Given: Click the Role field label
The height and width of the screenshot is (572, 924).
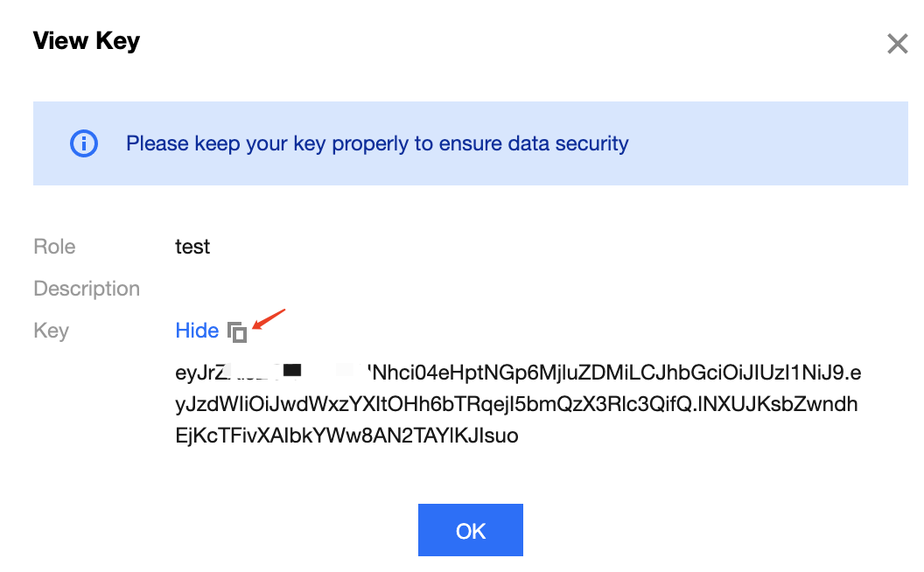Looking at the screenshot, I should click(54, 247).
